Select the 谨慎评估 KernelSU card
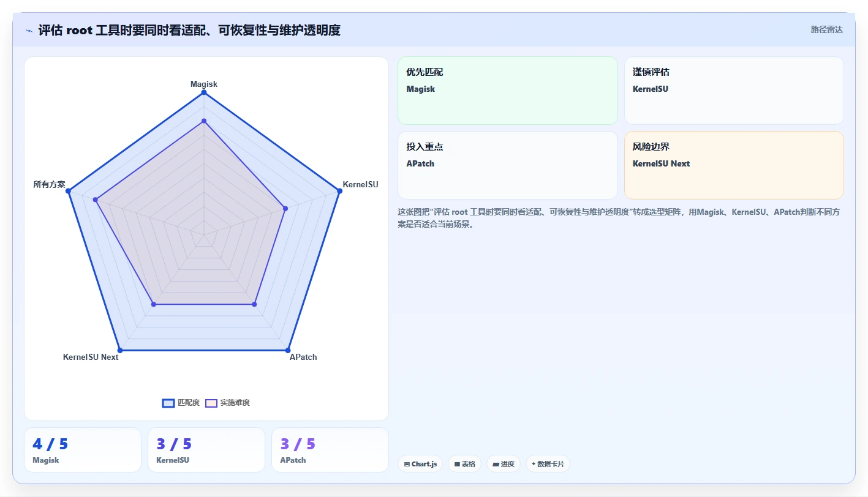 pyautogui.click(x=734, y=91)
